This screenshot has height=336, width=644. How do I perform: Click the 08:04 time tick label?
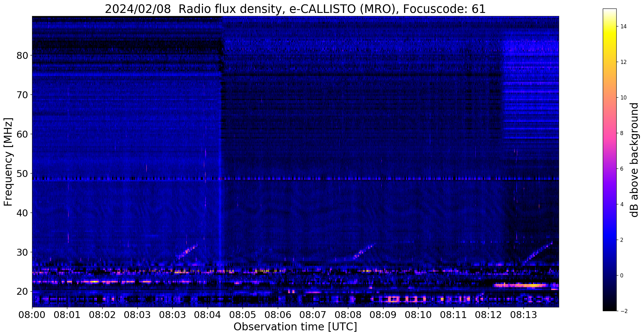[207, 315]
